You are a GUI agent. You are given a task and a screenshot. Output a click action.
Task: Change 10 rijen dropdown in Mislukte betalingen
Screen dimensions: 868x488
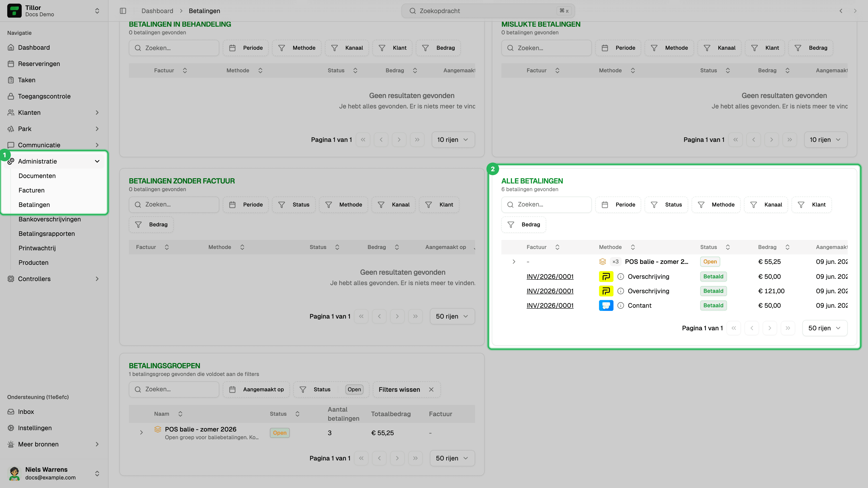(826, 140)
